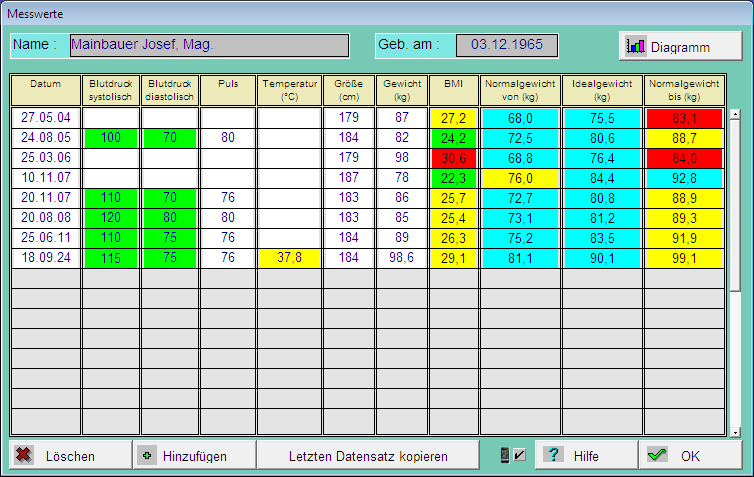
Task: Click the red X Löschen icon
Action: (24, 455)
